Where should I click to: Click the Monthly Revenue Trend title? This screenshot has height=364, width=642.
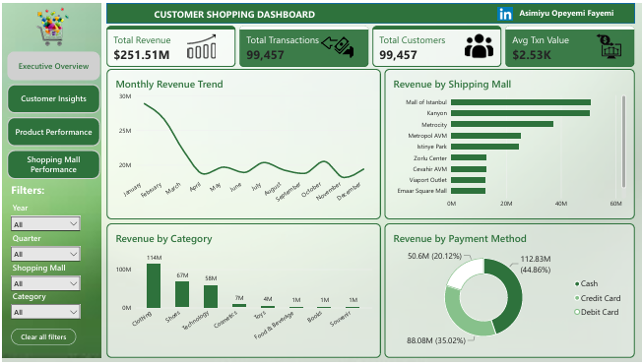point(169,85)
